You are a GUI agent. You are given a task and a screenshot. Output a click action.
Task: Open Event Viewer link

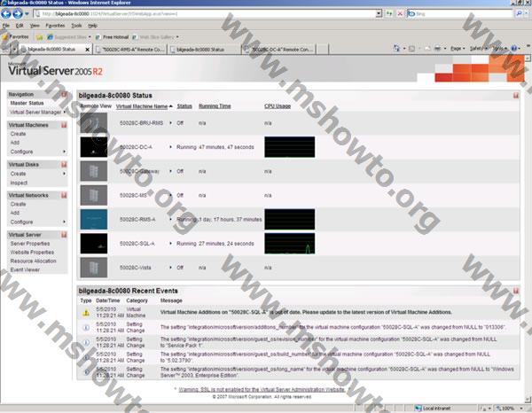[25, 270]
